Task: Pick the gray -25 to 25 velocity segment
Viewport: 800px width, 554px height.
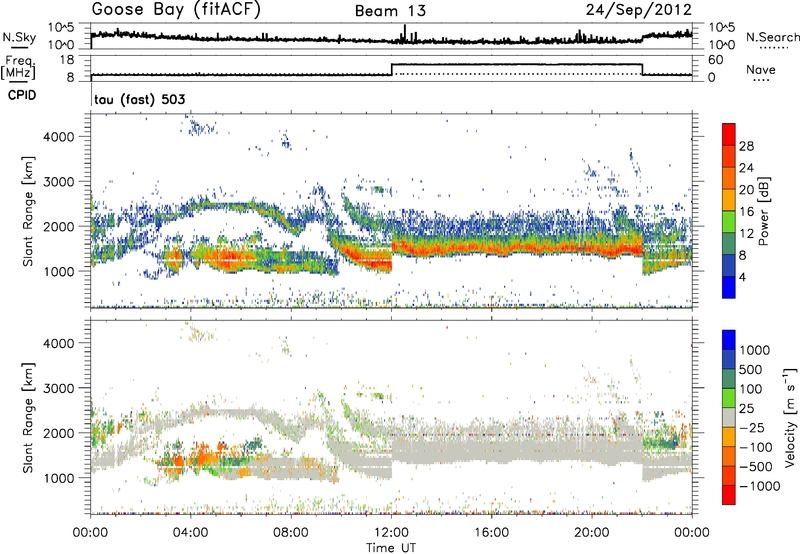Action: pos(729,418)
